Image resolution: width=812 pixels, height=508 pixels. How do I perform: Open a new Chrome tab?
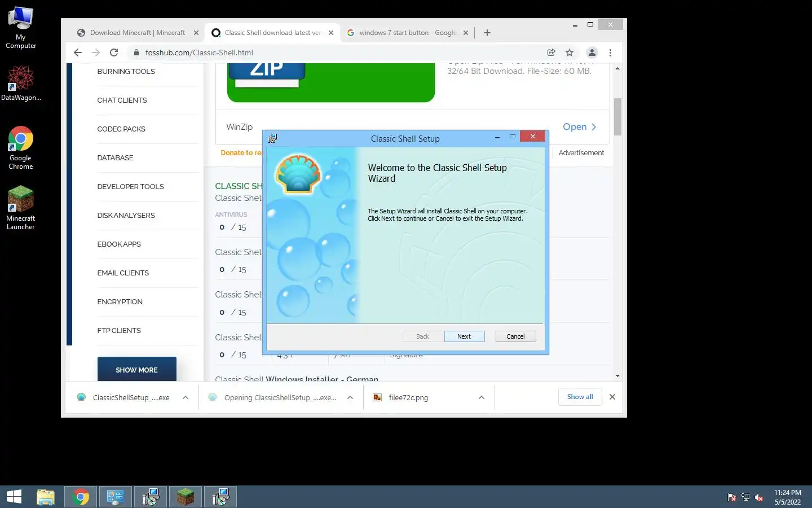[487, 33]
